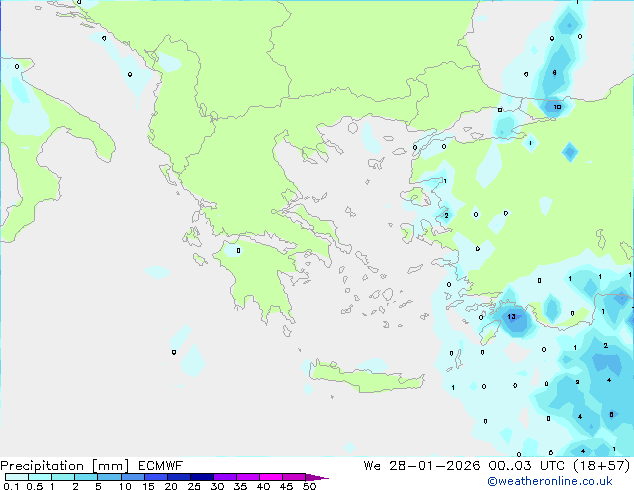Screen dimensions: 634x490
Task: Click the 40–45 mm magenta legend swatch
Action: click(x=271, y=477)
